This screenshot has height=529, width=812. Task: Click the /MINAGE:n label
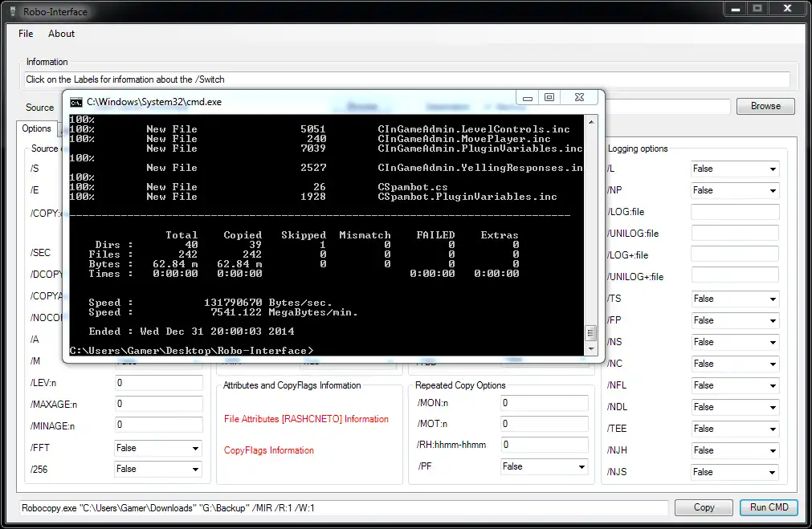(52, 426)
